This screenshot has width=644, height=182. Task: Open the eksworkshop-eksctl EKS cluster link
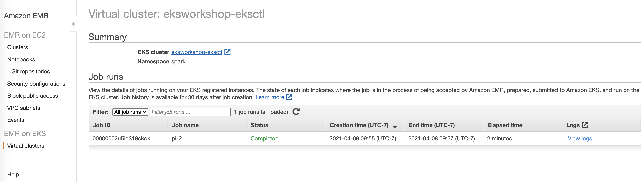point(196,52)
